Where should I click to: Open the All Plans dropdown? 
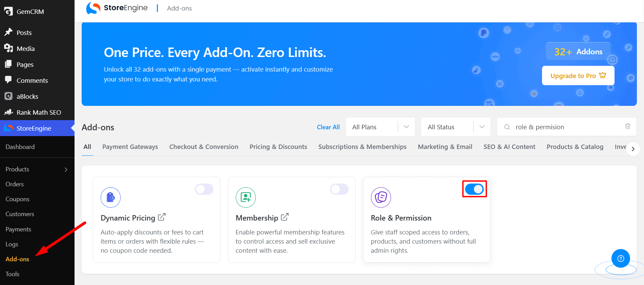tap(380, 127)
